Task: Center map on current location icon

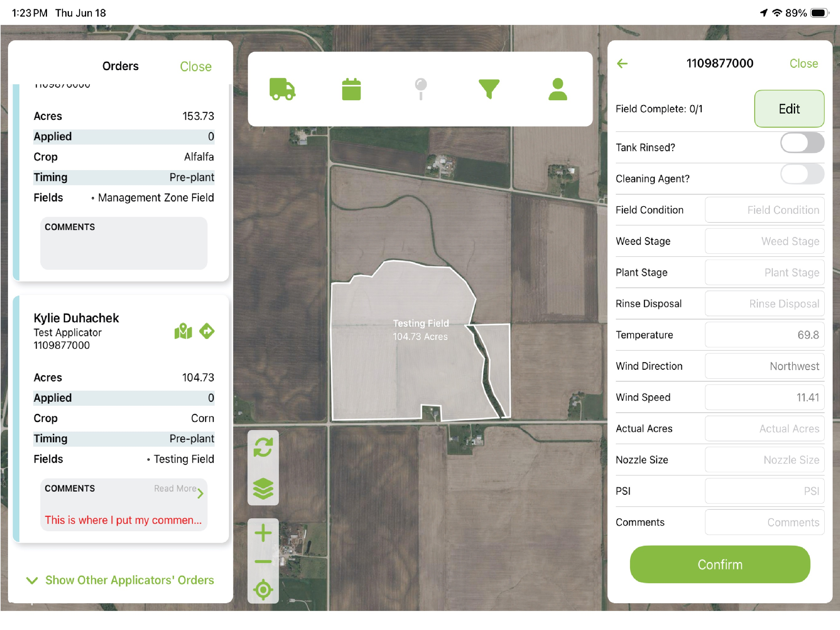Action: (x=263, y=590)
